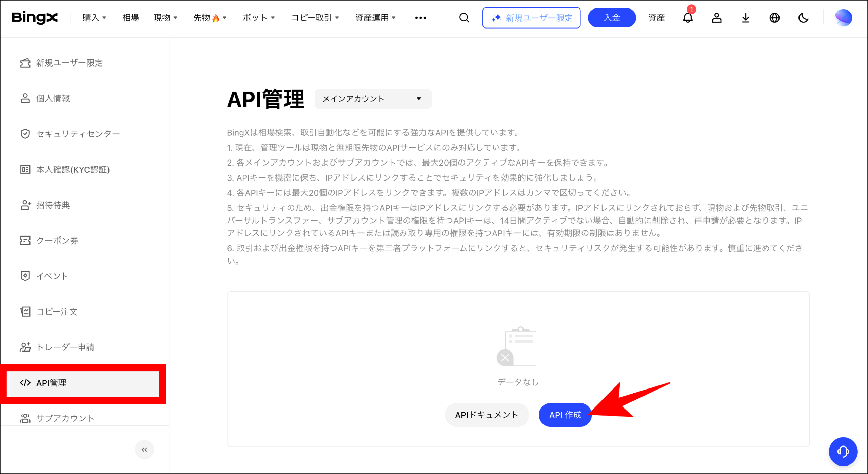
Task: Open the APIドキュメント button
Action: point(487,415)
